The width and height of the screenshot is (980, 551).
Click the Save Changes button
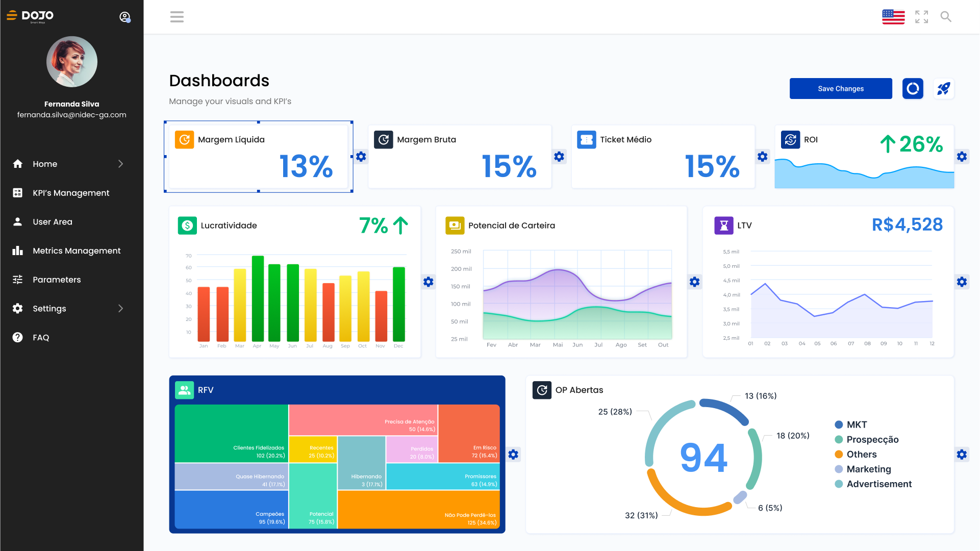coord(841,88)
